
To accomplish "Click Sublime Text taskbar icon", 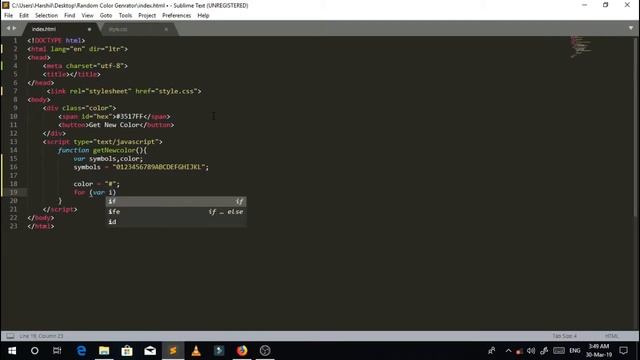I will pos(173,351).
